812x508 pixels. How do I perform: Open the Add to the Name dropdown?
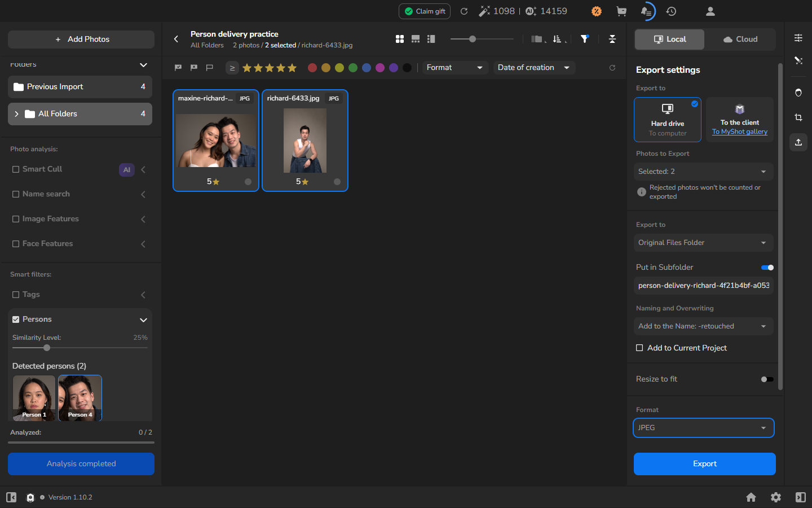coord(704,326)
